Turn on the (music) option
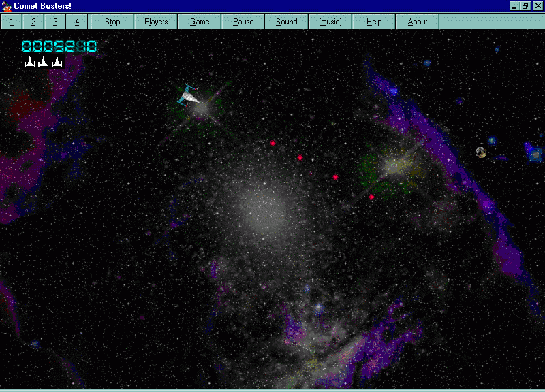This screenshot has height=392, width=545. click(330, 21)
